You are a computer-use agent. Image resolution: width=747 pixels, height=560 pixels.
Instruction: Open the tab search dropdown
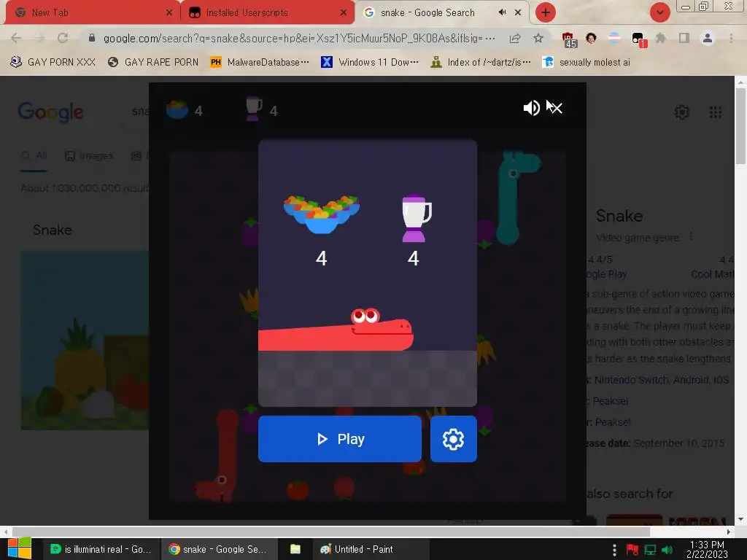coord(659,12)
